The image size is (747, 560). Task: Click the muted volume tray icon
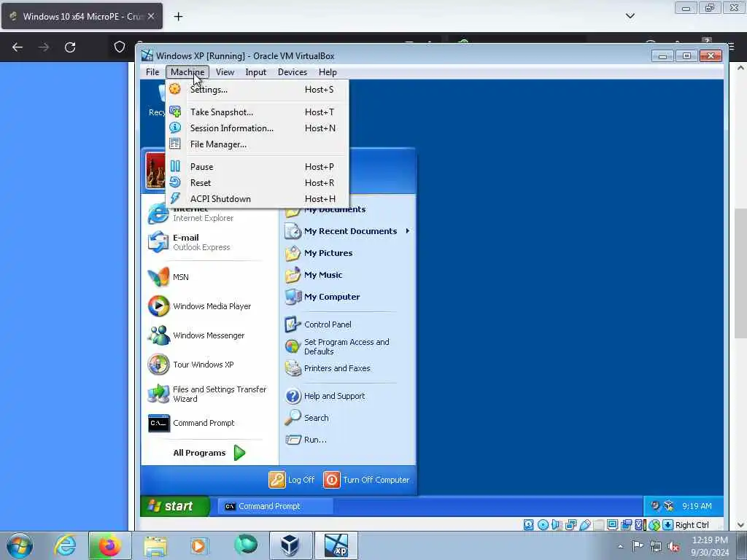tap(673, 546)
